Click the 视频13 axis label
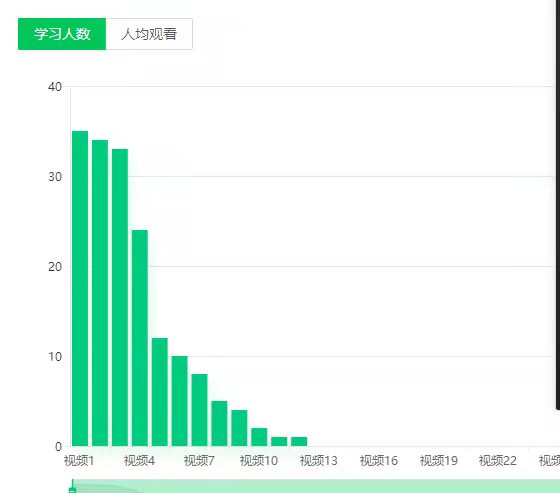 coord(319,461)
